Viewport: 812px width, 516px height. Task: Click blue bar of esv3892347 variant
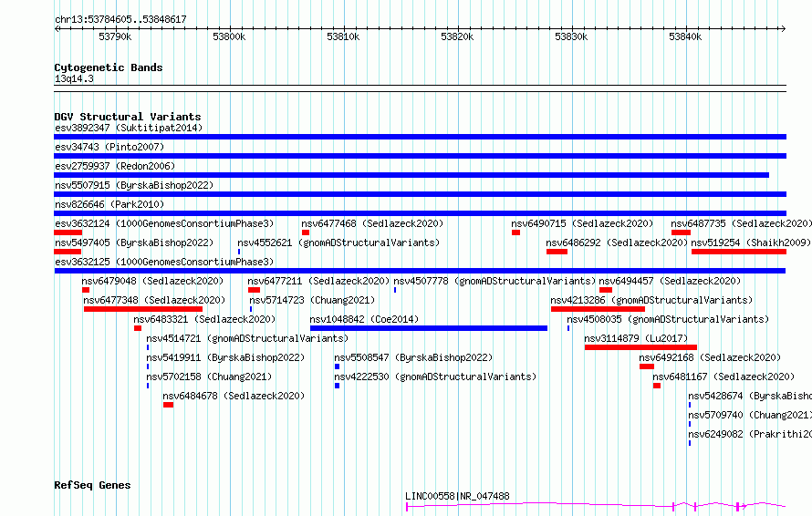[x=420, y=137]
